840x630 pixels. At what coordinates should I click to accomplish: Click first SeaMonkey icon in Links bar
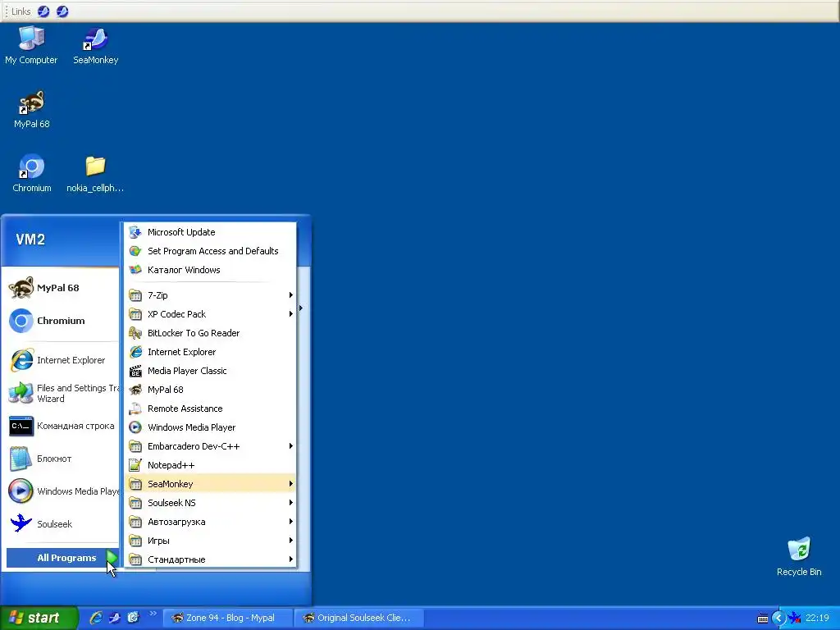point(43,11)
